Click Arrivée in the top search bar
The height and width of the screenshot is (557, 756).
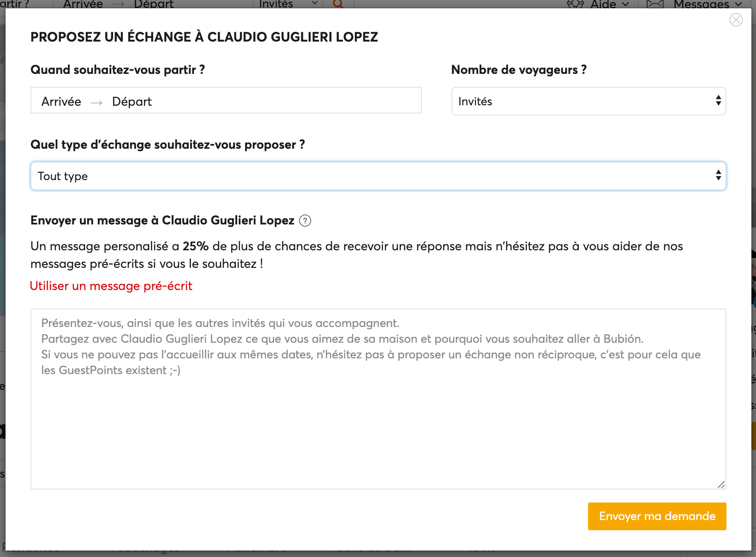click(x=83, y=4)
